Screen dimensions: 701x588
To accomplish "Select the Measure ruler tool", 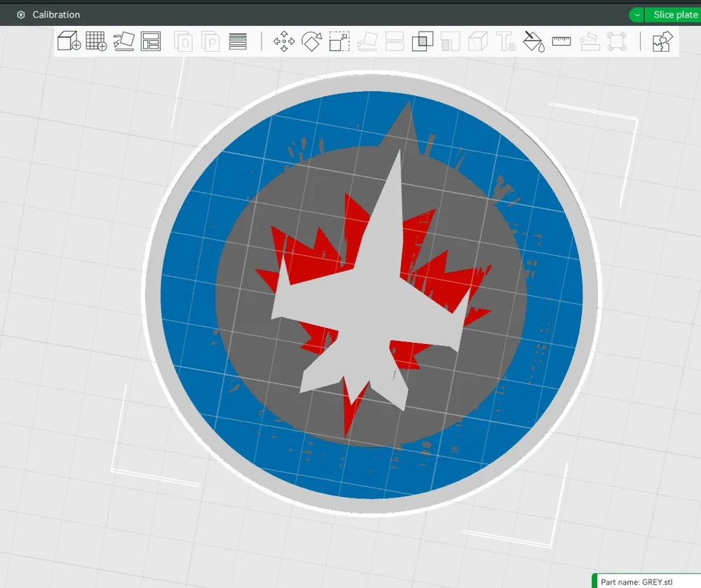I will [x=562, y=41].
